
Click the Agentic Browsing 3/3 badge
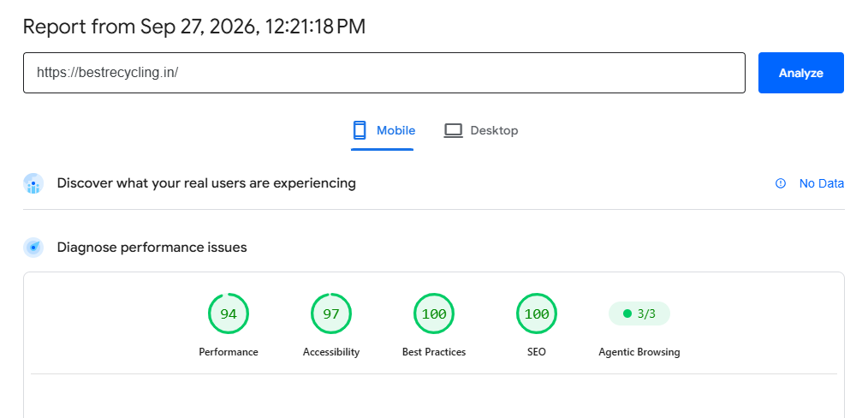point(639,313)
